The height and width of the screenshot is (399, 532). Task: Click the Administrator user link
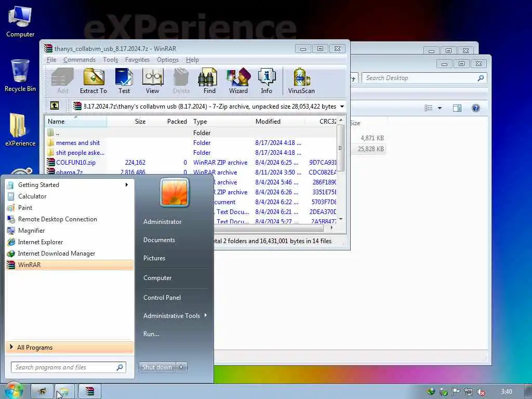(x=162, y=221)
